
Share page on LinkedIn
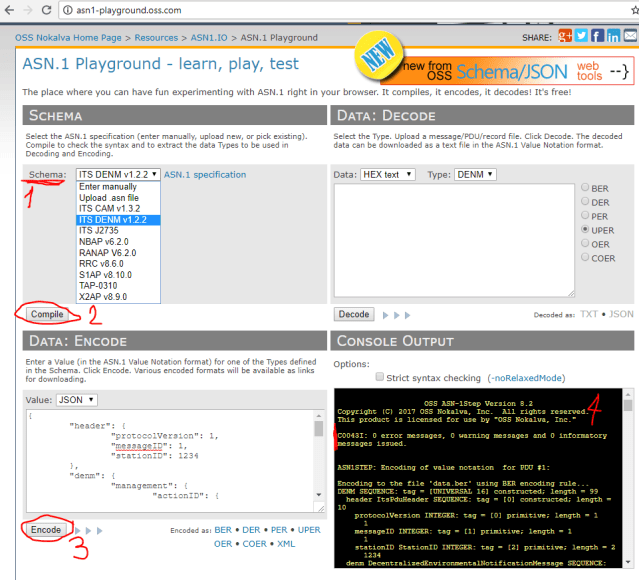[x=612, y=37]
